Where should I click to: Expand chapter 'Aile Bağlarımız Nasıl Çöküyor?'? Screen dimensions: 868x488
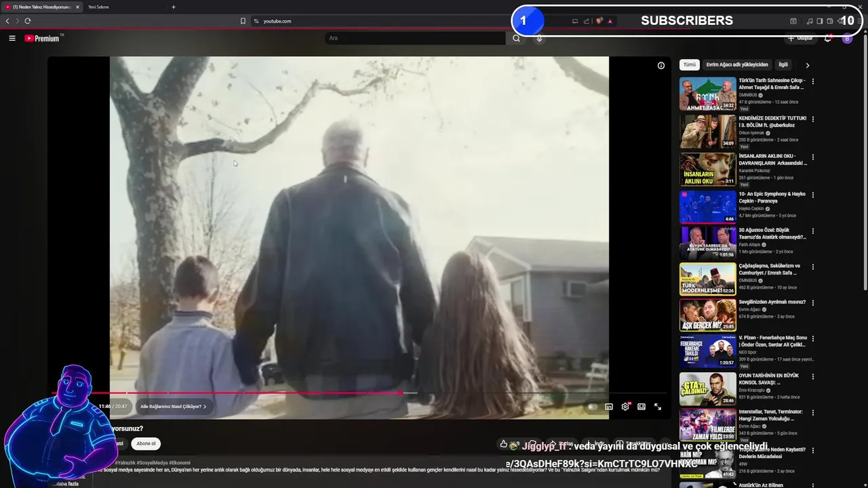click(x=173, y=407)
